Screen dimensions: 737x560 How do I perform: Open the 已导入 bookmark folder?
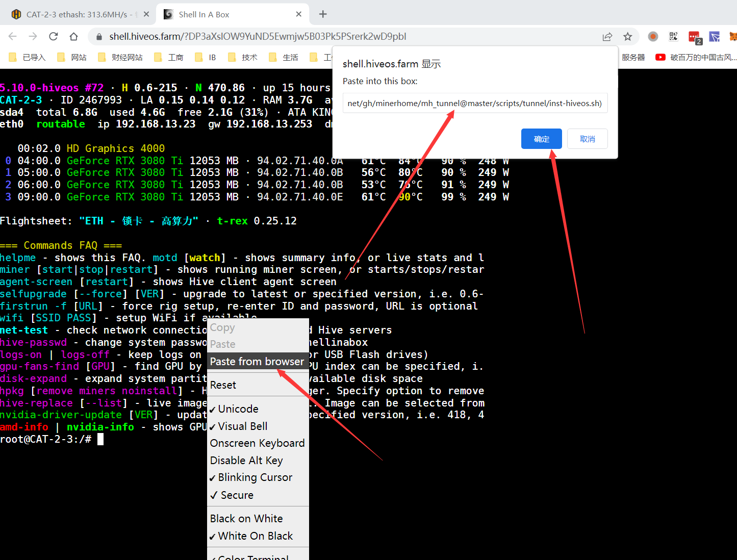point(28,57)
